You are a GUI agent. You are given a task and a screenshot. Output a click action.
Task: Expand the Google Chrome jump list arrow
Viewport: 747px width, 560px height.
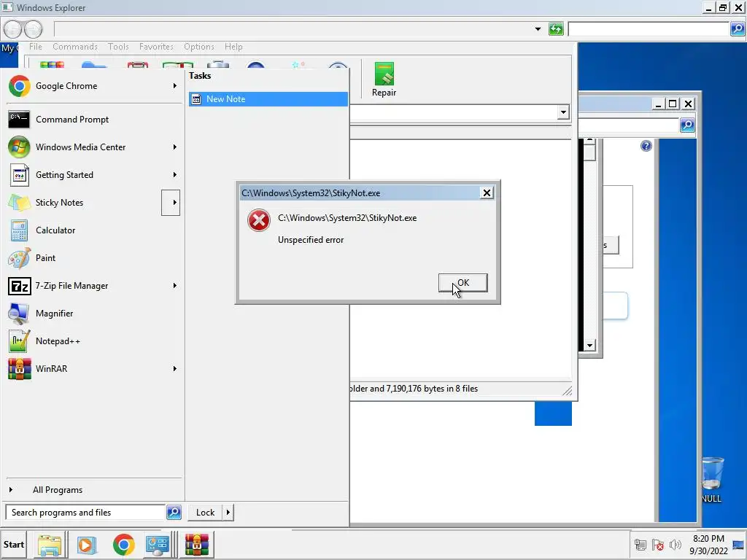click(175, 86)
